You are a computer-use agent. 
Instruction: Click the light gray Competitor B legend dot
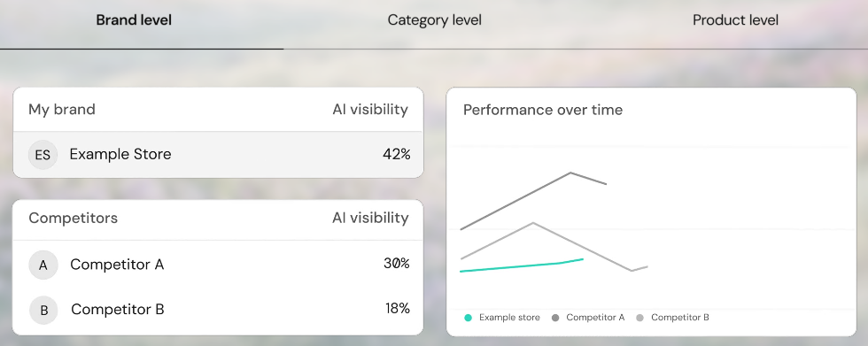pyautogui.click(x=639, y=318)
